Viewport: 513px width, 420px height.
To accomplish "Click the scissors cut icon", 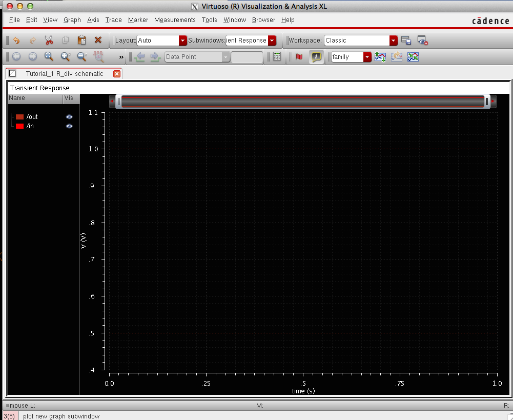I will [49, 41].
